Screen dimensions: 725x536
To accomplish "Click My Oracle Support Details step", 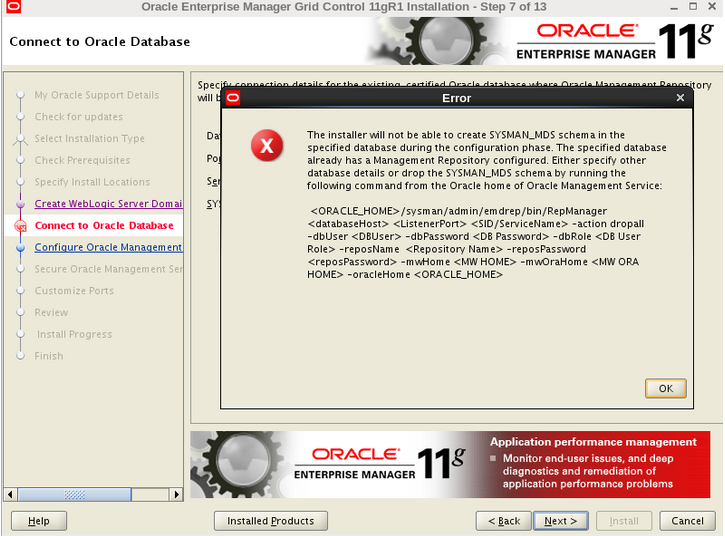I will pyautogui.click(x=97, y=95).
